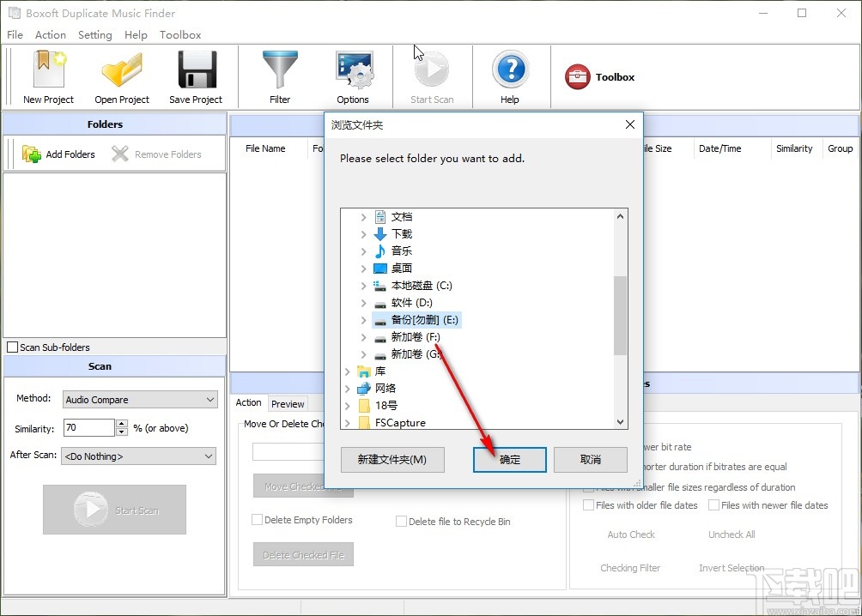
Task: Click the greyed-out Start Scan toolbar icon
Action: tap(432, 69)
